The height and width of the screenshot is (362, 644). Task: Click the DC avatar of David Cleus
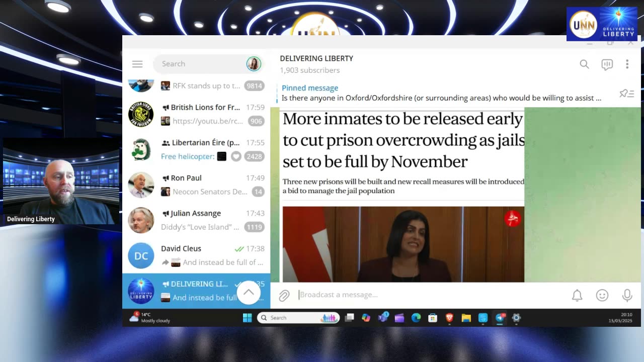point(141,255)
